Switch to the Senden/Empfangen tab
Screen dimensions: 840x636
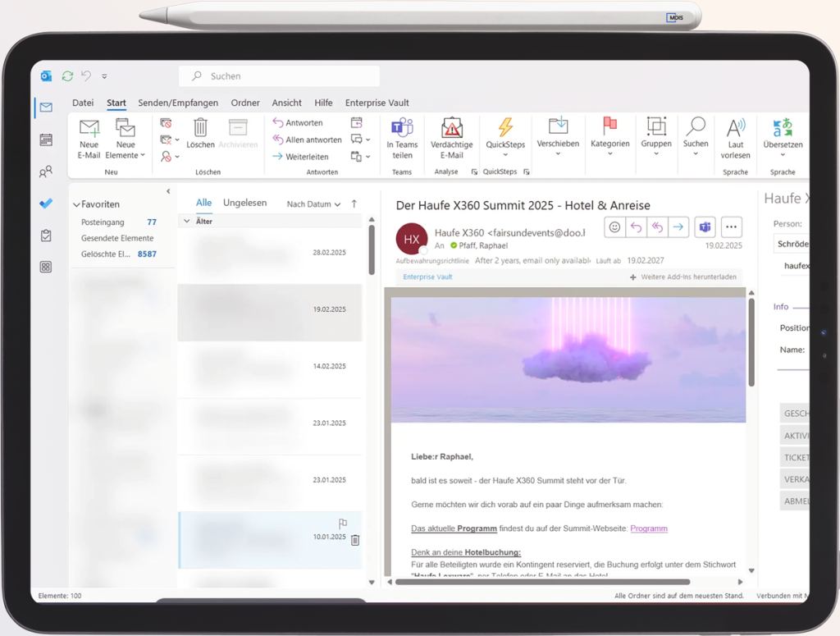(178, 103)
